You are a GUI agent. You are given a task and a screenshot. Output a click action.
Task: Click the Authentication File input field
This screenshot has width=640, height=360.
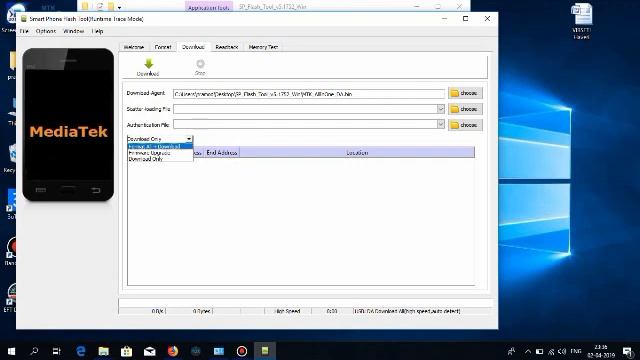pos(305,124)
